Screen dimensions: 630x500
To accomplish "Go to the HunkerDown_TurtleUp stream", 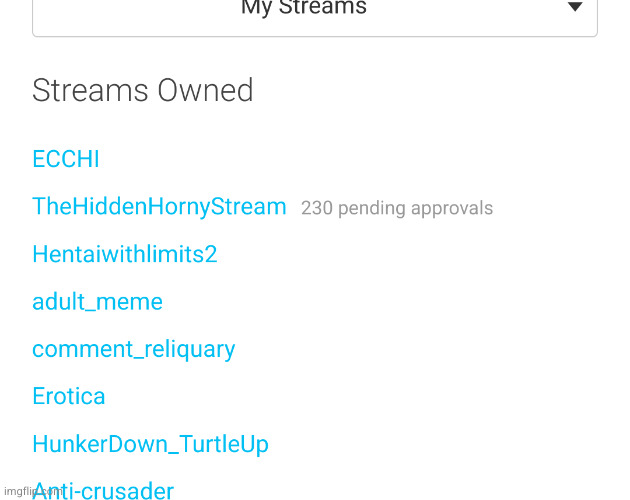I will coord(150,444).
